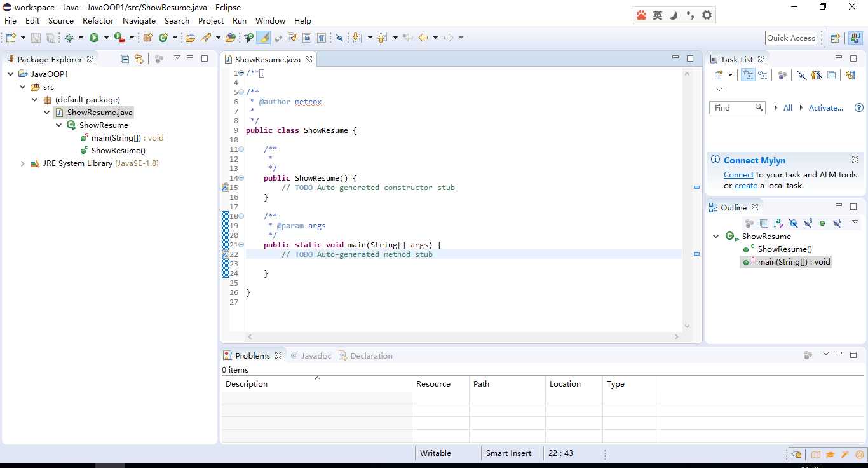Screen dimensions: 868x468
Task: Toggle Link with Editor in Package Explorer
Action: point(139,59)
